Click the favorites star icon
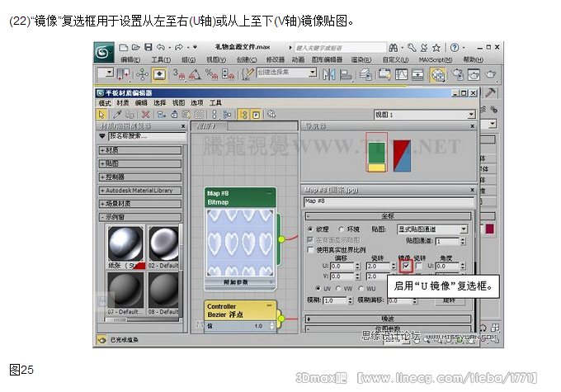Image resolution: width=561 pixels, height=392 pixels. [x=436, y=48]
